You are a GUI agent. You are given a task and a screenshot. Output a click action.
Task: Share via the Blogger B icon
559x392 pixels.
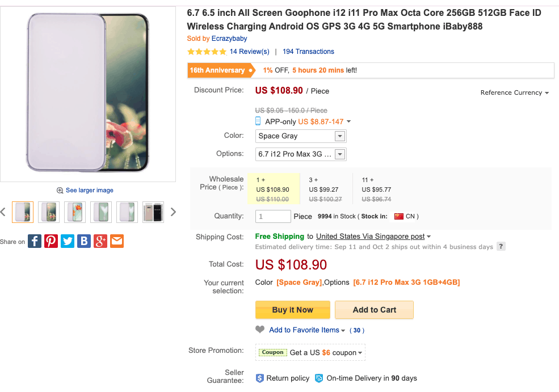point(84,241)
